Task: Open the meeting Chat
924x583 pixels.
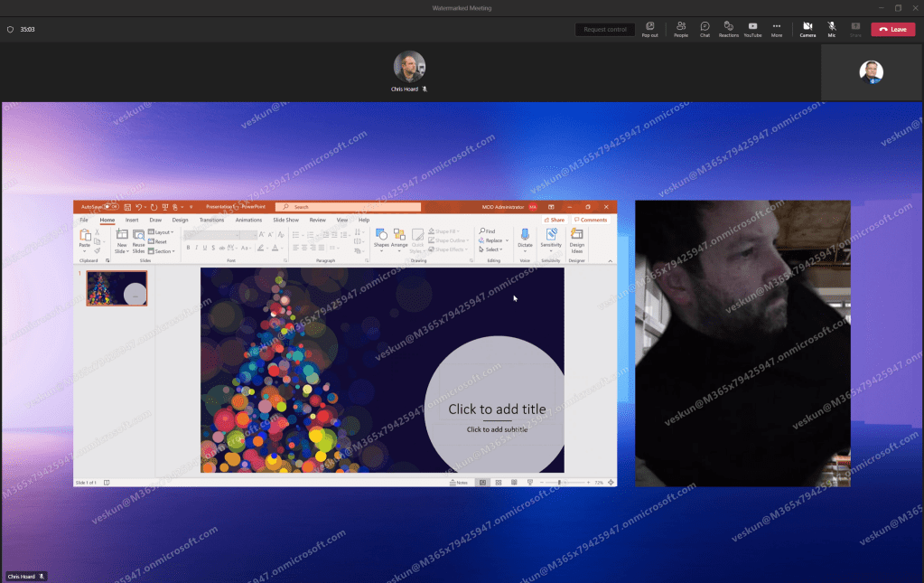Action: (705, 29)
